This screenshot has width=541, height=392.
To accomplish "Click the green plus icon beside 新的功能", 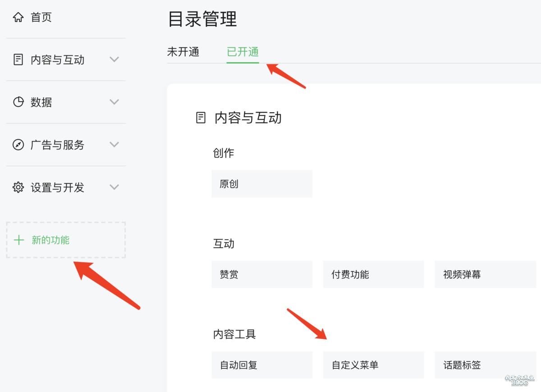I will click(19, 240).
